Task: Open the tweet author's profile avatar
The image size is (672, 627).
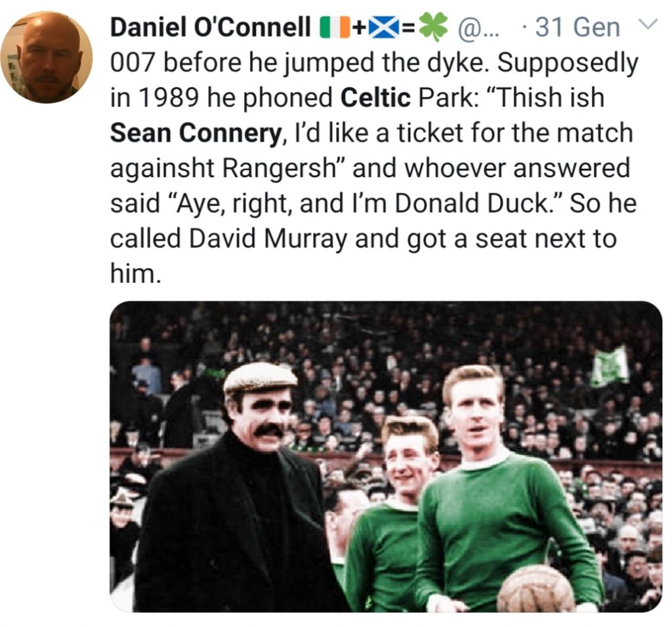Action: click(x=46, y=58)
